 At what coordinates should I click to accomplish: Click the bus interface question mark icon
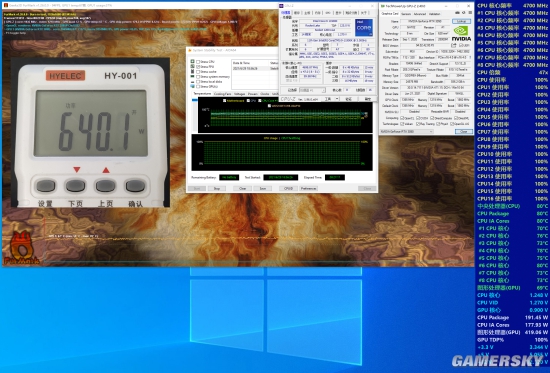pos(470,57)
